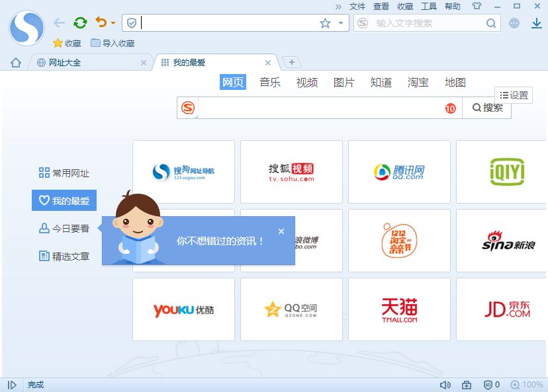This screenshot has width=548, height=392.
Task: Open the security shield in the address bar
Action: 133,22
